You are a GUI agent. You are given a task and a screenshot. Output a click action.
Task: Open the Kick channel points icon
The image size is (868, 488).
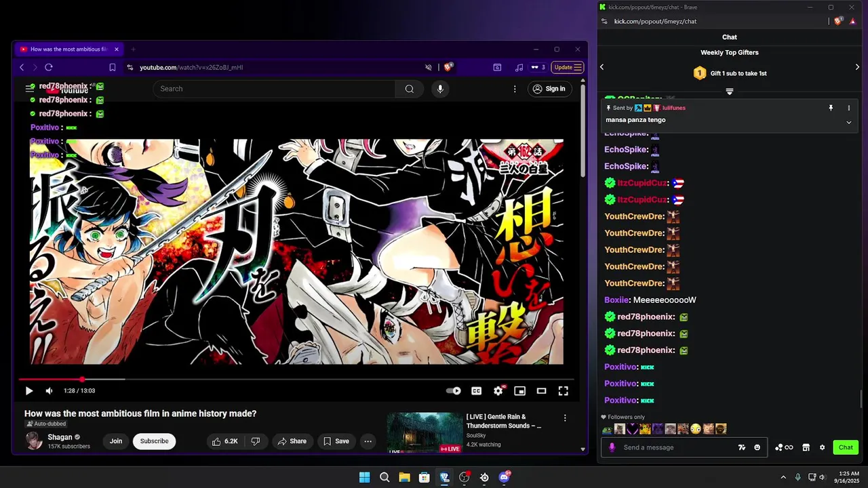[x=784, y=447]
